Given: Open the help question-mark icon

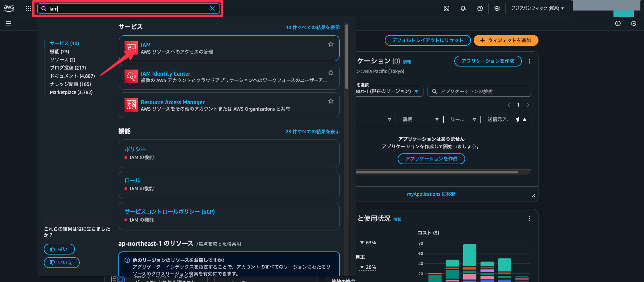Looking at the screenshot, I should 480,8.
